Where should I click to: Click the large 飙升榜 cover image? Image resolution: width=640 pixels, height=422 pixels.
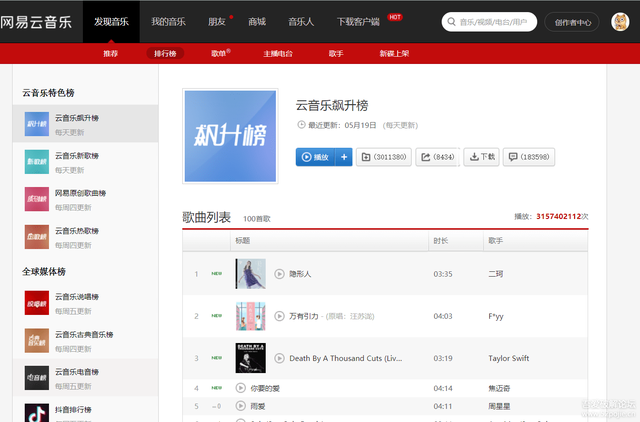230,136
